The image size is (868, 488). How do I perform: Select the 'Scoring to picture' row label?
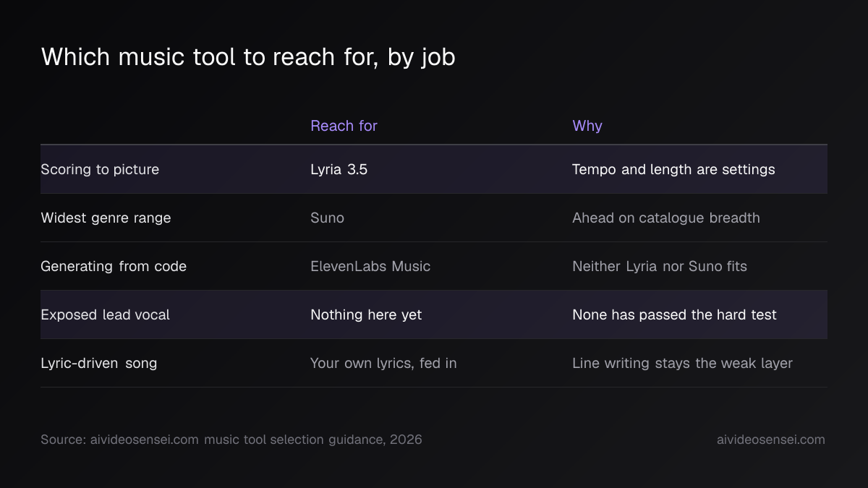100,169
